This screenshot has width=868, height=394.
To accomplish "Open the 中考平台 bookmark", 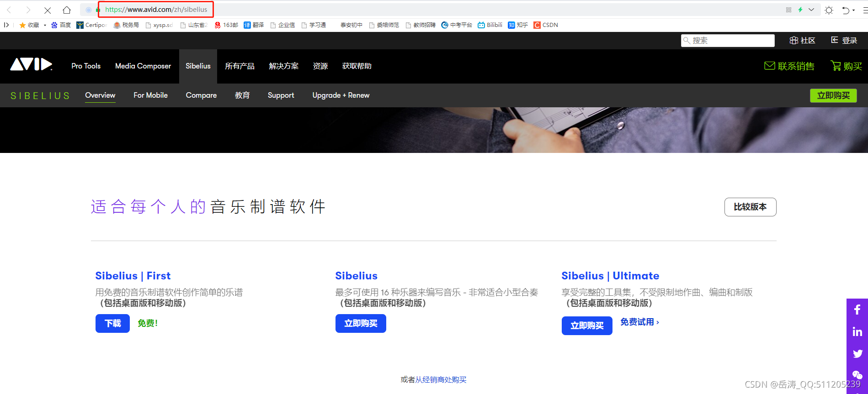I will click(457, 25).
